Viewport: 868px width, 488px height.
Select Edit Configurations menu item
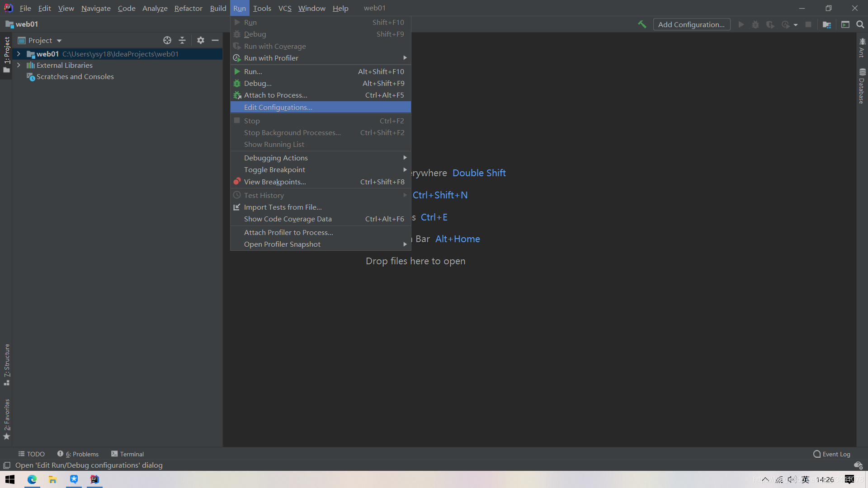pyautogui.click(x=278, y=107)
